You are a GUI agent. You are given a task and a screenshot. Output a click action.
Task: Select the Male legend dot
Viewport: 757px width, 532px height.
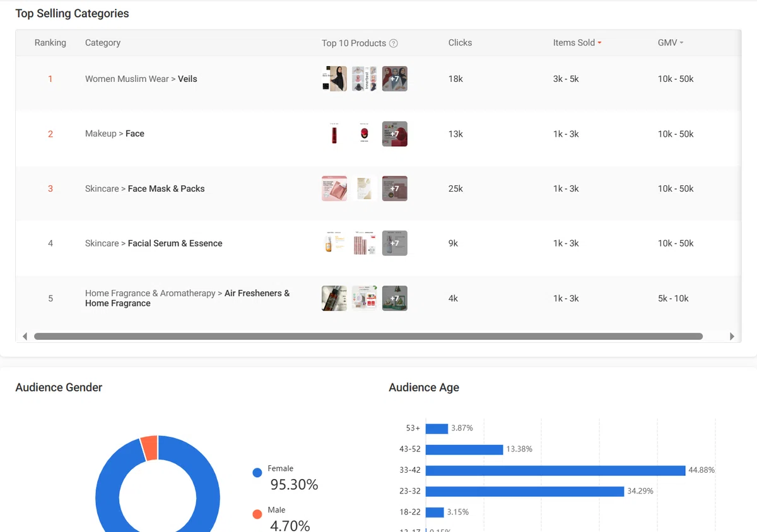click(257, 514)
